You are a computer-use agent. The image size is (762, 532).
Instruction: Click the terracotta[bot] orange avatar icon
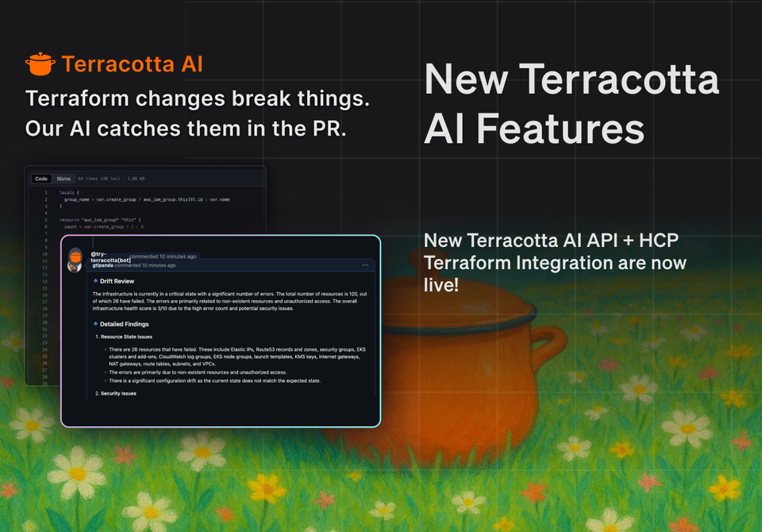pyautogui.click(x=76, y=255)
